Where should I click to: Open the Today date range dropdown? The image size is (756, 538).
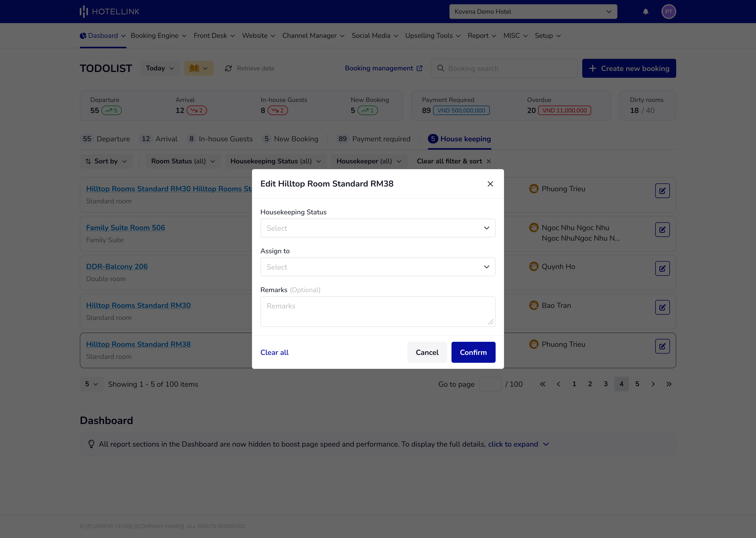[x=160, y=68]
